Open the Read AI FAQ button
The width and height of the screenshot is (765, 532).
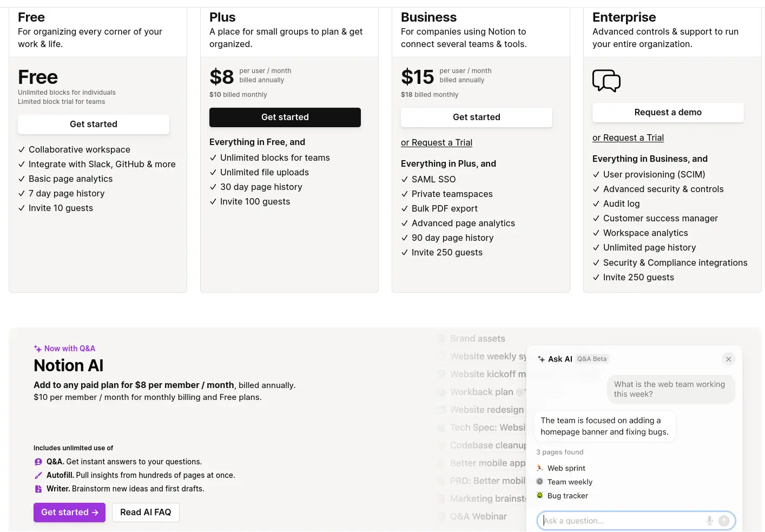tap(146, 513)
